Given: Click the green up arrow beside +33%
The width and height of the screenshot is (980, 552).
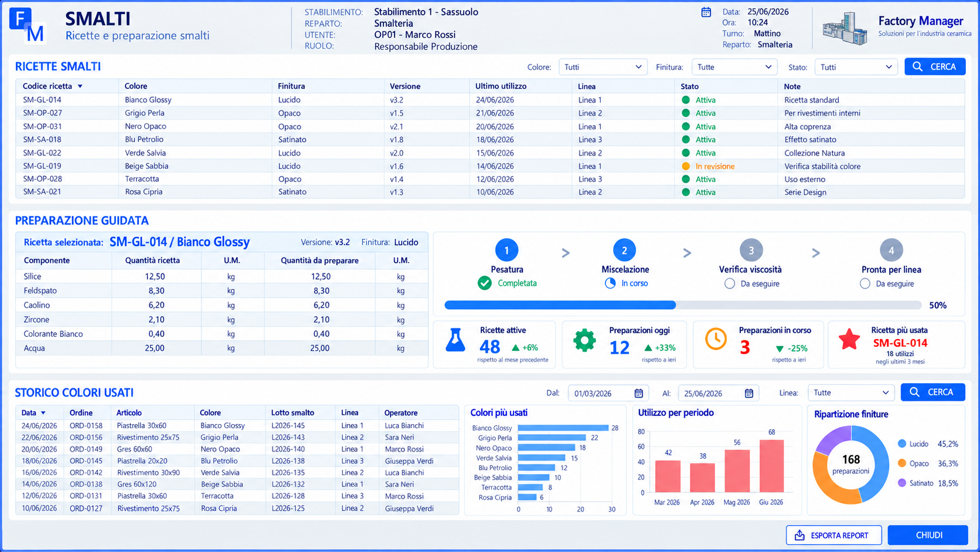Looking at the screenshot, I should pyautogui.click(x=648, y=348).
